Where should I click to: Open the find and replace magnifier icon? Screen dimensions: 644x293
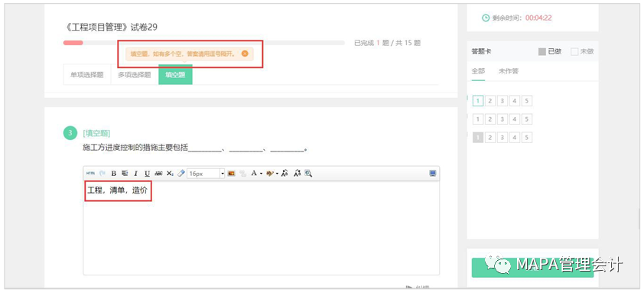click(x=308, y=174)
